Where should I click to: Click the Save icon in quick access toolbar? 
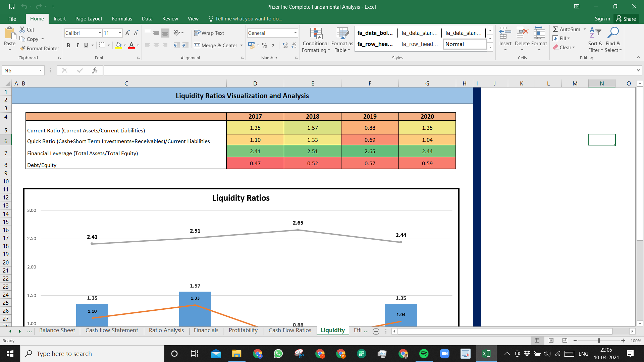pos(12,6)
